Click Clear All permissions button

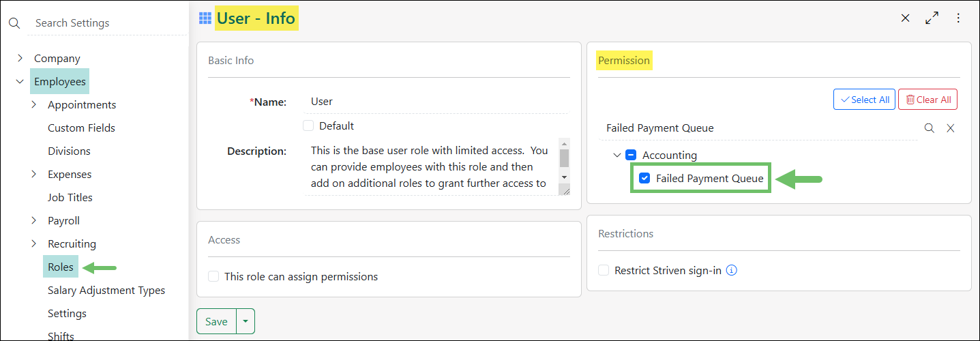click(x=927, y=100)
